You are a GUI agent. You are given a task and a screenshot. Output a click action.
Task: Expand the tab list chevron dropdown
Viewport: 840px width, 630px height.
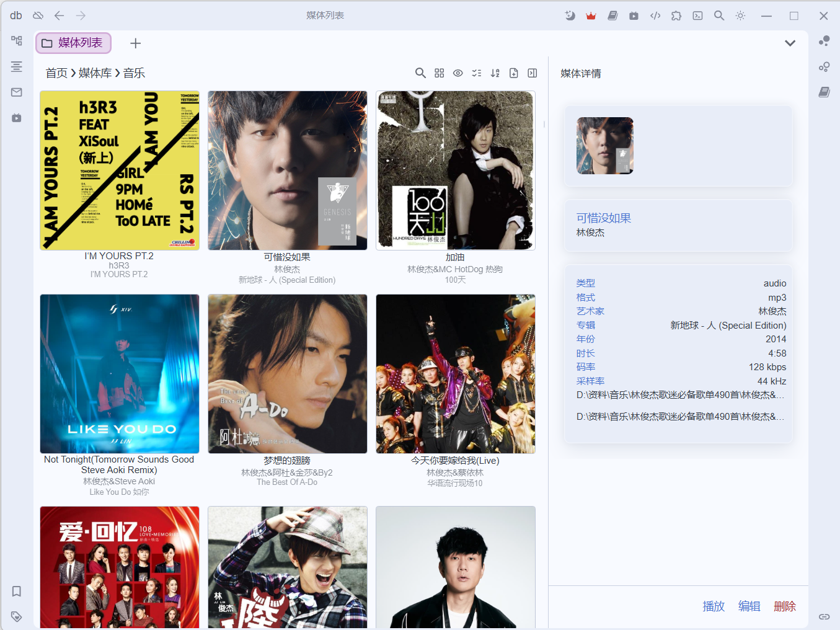tap(790, 43)
